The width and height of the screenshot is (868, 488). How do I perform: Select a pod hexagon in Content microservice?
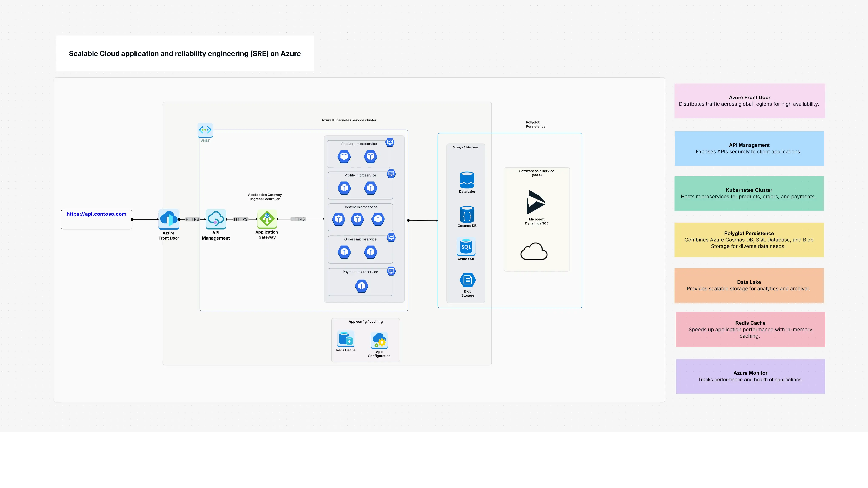(357, 219)
